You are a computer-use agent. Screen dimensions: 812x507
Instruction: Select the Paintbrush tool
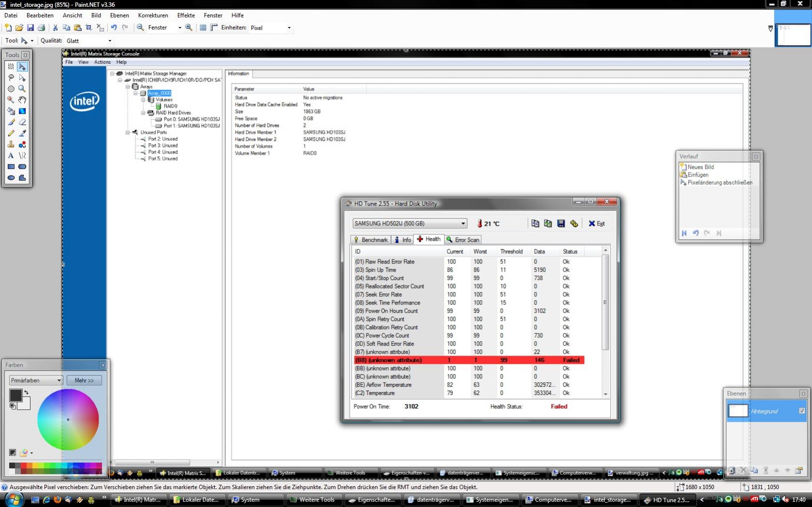click(x=11, y=122)
